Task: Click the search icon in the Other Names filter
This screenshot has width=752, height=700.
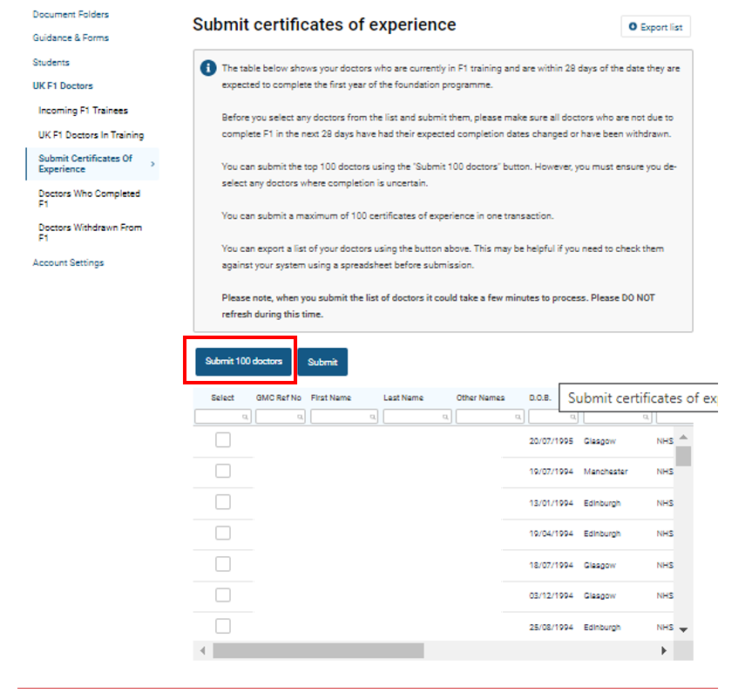Action: [518, 417]
